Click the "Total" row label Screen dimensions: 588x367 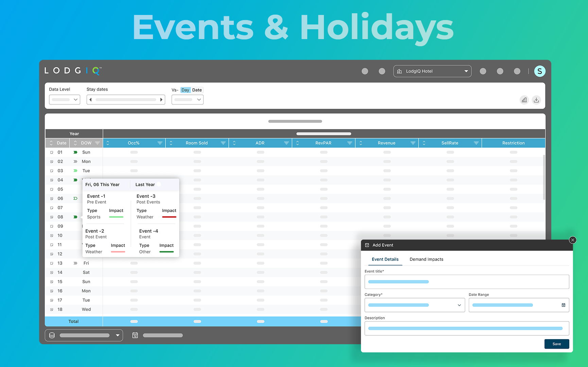tap(73, 321)
